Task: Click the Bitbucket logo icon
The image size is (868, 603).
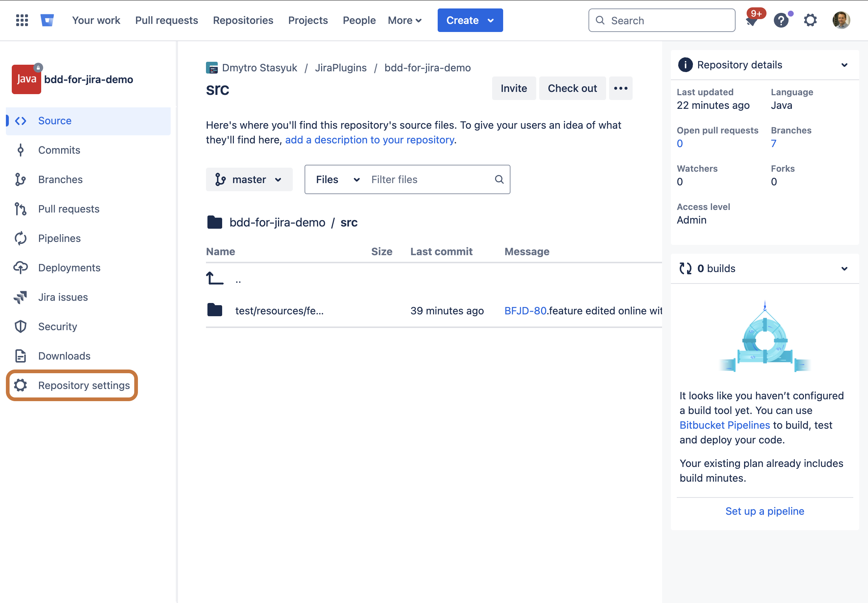Action: [47, 20]
